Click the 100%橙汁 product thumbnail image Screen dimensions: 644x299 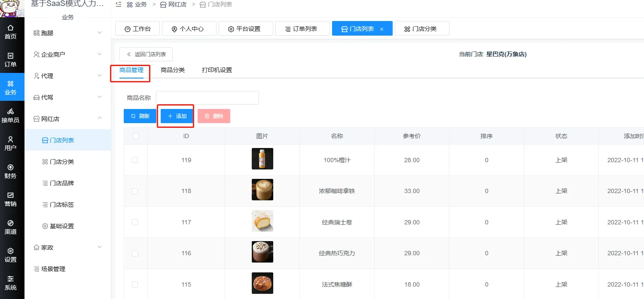(262, 159)
